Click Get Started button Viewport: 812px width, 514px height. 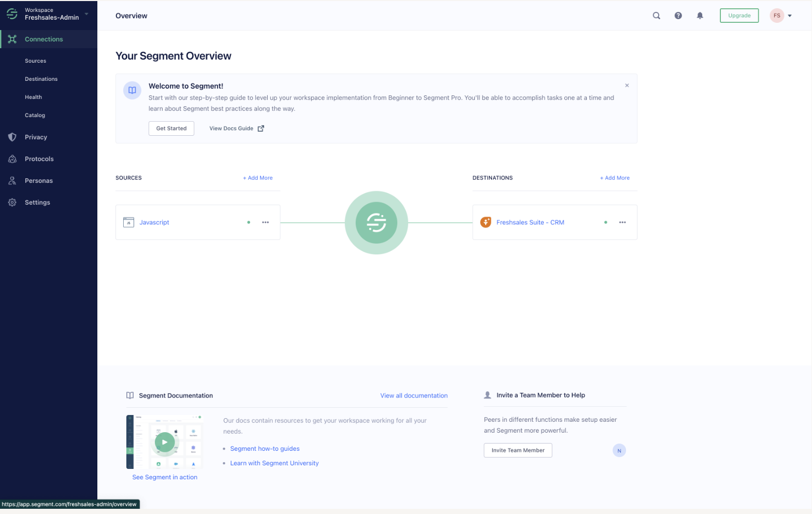point(171,128)
